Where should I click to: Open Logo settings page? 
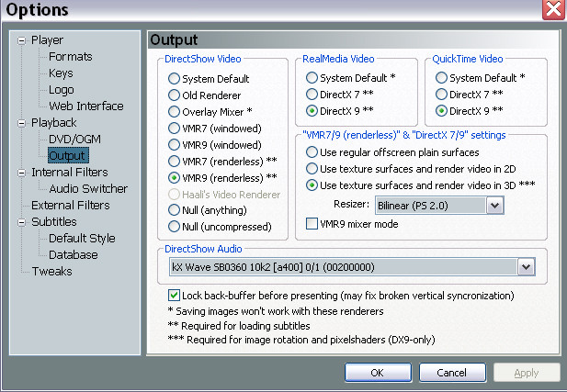pyautogui.click(x=62, y=90)
